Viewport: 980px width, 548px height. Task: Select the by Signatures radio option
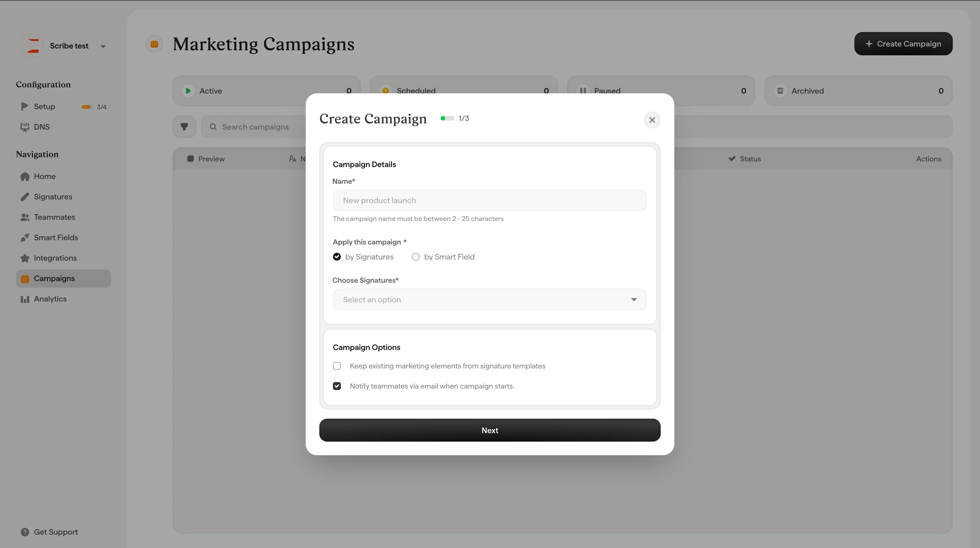337,257
